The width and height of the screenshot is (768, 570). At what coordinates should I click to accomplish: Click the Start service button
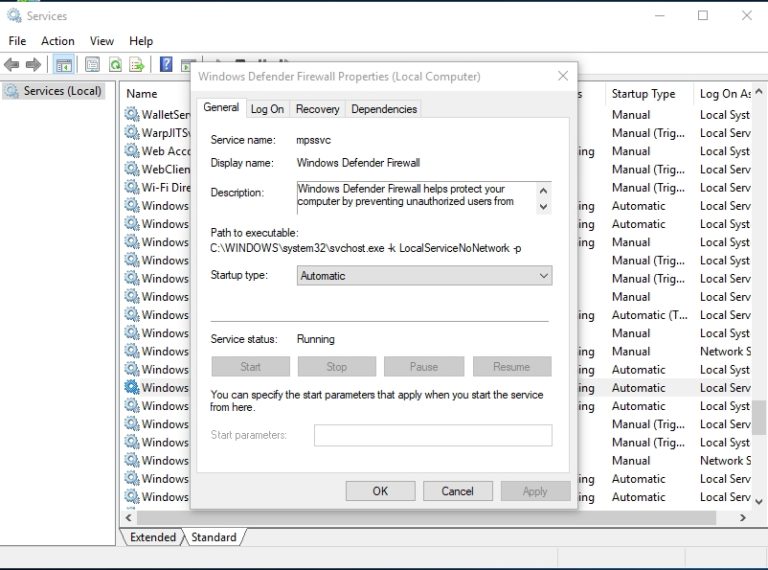pyautogui.click(x=250, y=367)
